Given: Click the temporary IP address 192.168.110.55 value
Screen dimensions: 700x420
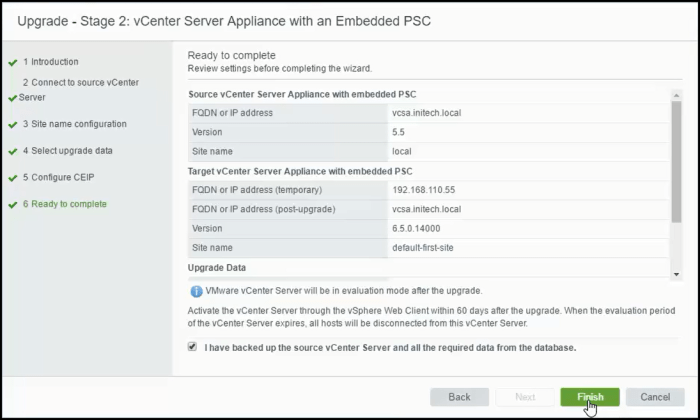Looking at the screenshot, I should tap(425, 190).
